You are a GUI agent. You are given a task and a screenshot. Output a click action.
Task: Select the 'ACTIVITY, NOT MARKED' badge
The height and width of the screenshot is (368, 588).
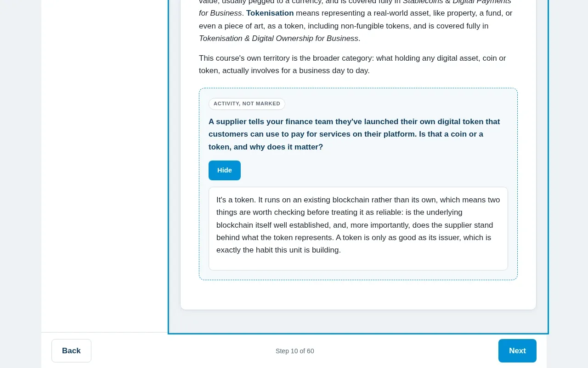click(x=247, y=104)
